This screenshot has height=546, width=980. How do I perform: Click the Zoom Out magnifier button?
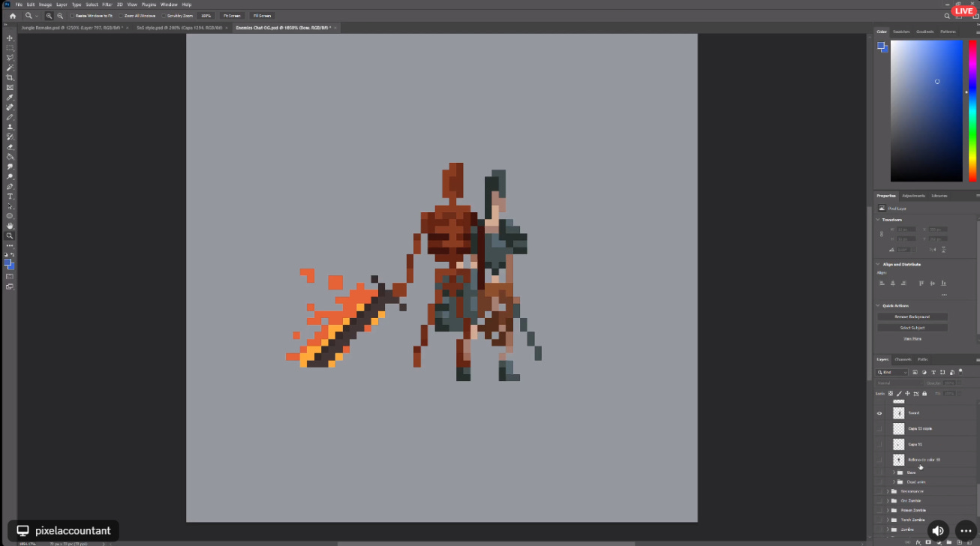(x=60, y=16)
